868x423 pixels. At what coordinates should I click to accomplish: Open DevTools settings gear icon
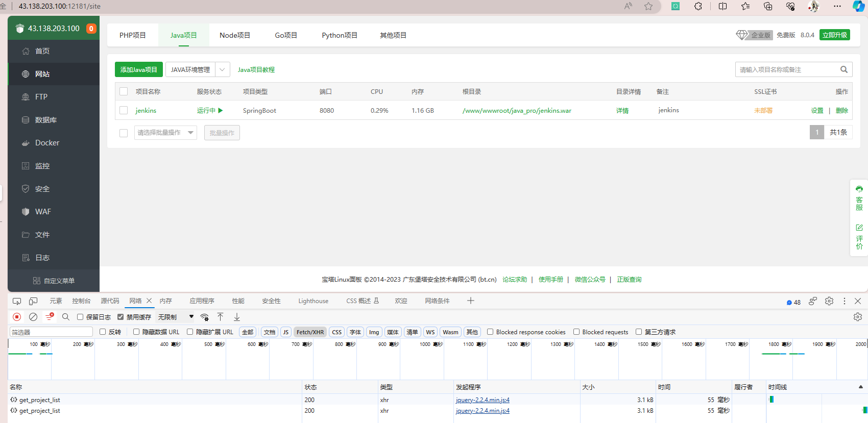(829, 301)
